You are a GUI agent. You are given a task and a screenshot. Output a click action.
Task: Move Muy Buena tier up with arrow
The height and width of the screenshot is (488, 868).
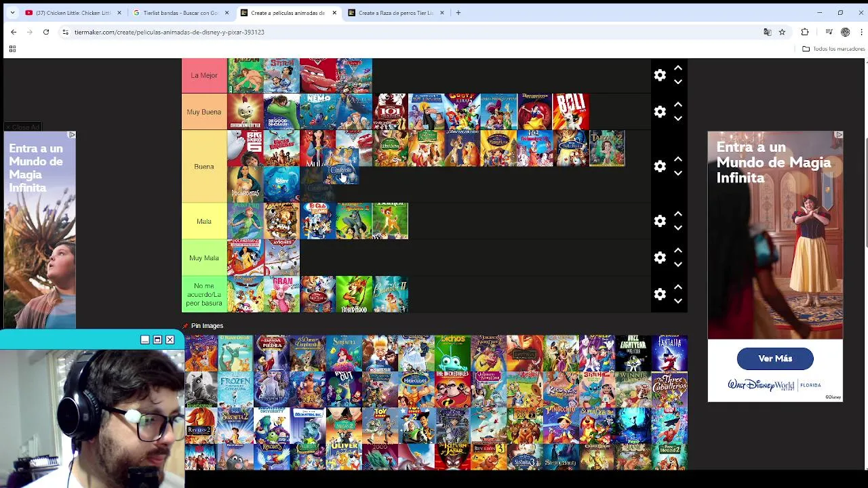pos(677,105)
